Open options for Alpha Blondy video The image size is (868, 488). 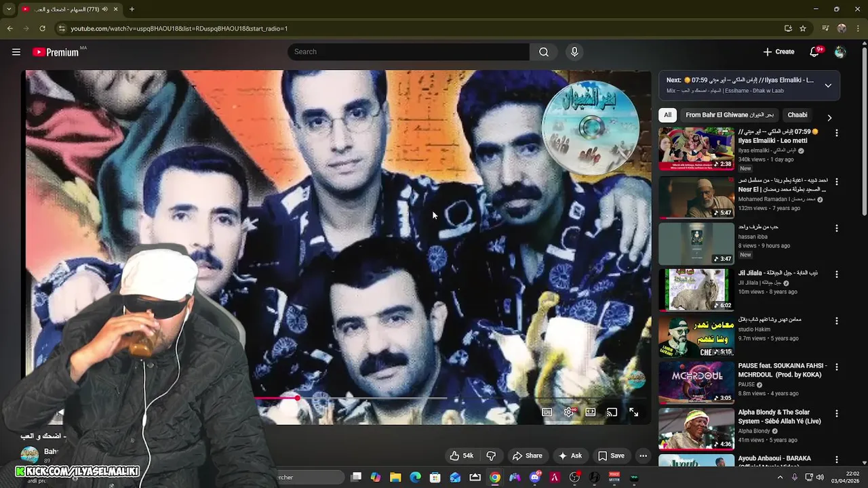click(x=836, y=413)
